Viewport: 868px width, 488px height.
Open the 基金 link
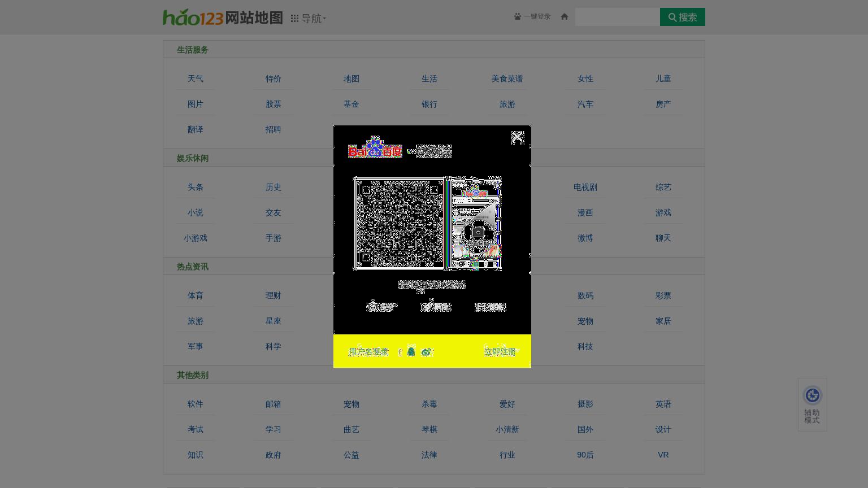click(351, 104)
